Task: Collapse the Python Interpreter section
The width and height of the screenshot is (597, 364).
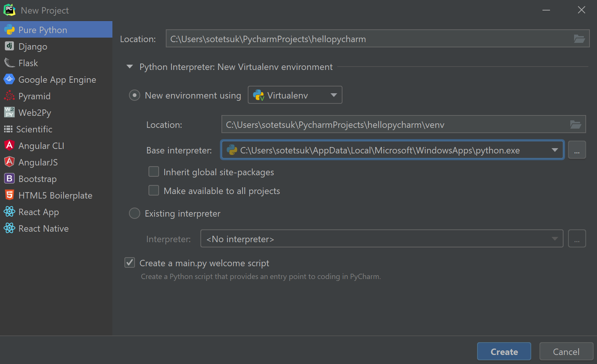Action: tap(130, 67)
